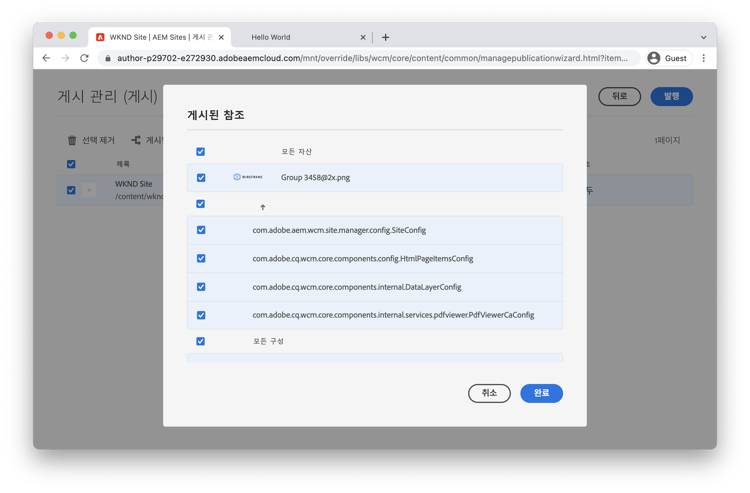Switch to the WKND Site tab
Image resolution: width=750 pixels, height=493 pixels.
tap(160, 37)
